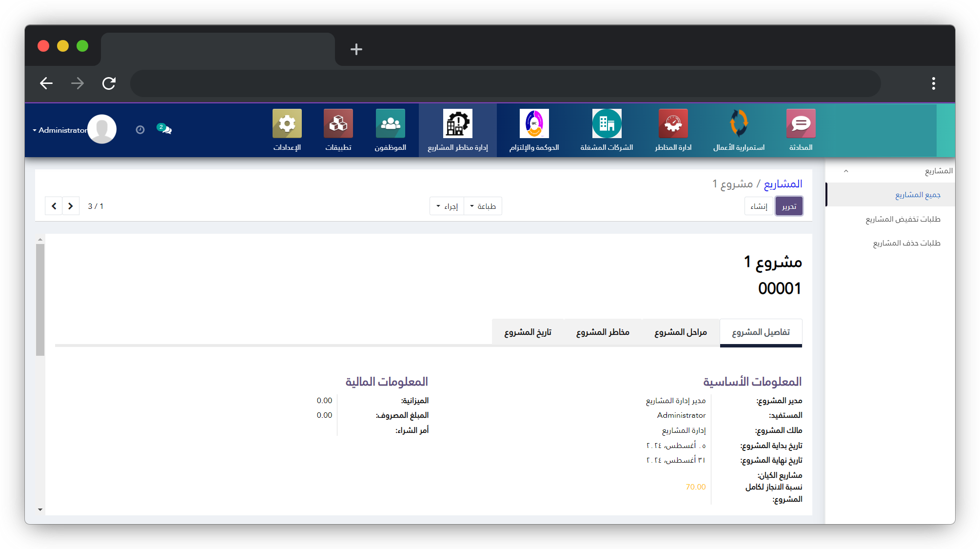
Task: Click the إنشاء create button
Action: [759, 206]
